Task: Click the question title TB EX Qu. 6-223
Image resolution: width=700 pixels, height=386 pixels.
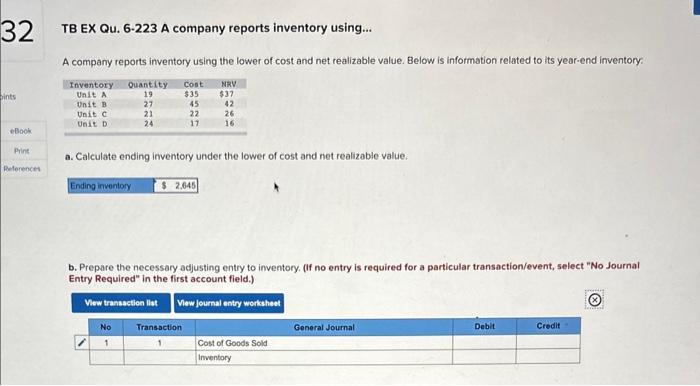Action: pos(217,28)
